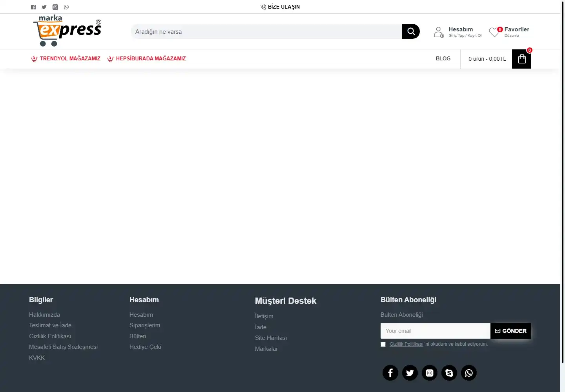Focus the 'Aradığın ne varsa' search field
This screenshot has width=565, height=392.
(266, 31)
